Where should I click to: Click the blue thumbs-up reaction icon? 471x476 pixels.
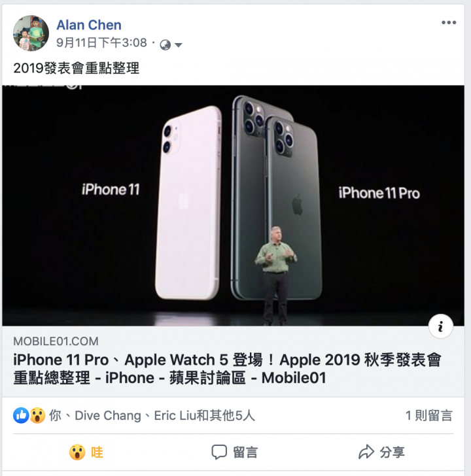point(21,415)
